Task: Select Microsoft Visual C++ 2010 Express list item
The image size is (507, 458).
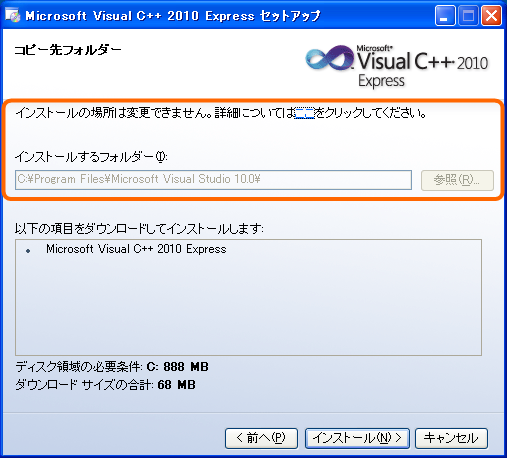Action: point(136,249)
